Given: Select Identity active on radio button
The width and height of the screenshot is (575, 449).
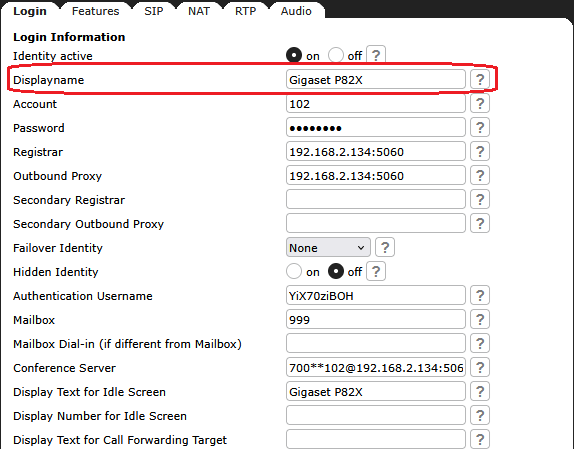Looking at the screenshot, I should [x=294, y=55].
